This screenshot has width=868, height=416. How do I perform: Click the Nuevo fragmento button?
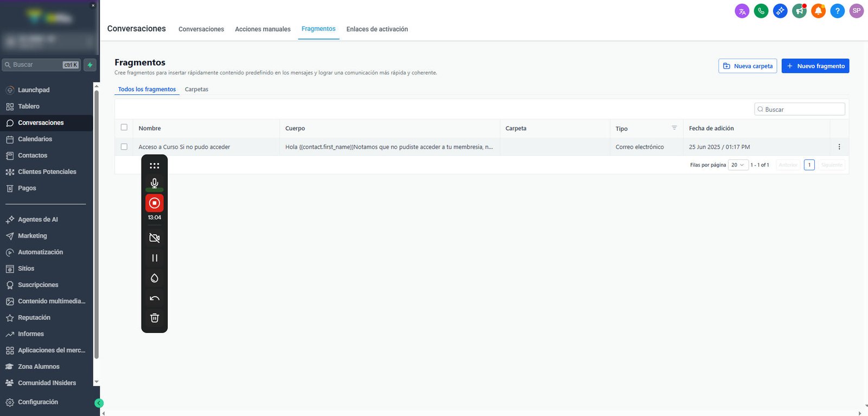pos(815,66)
